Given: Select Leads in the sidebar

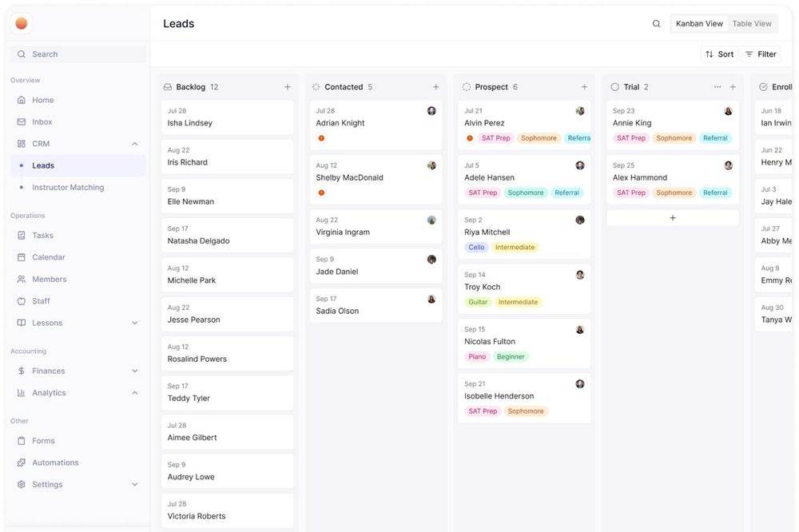Looking at the screenshot, I should click(43, 165).
